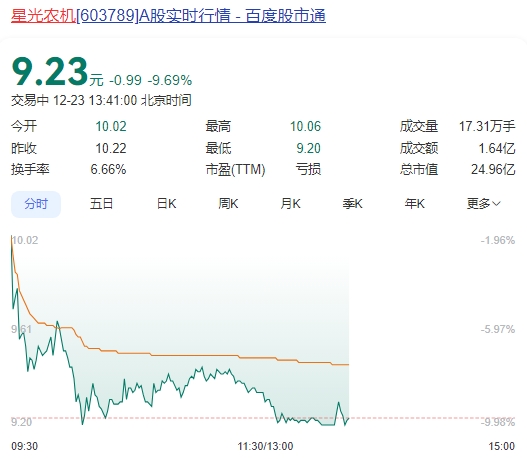
Task: Switch to the 季K chart tab
Action: (353, 204)
